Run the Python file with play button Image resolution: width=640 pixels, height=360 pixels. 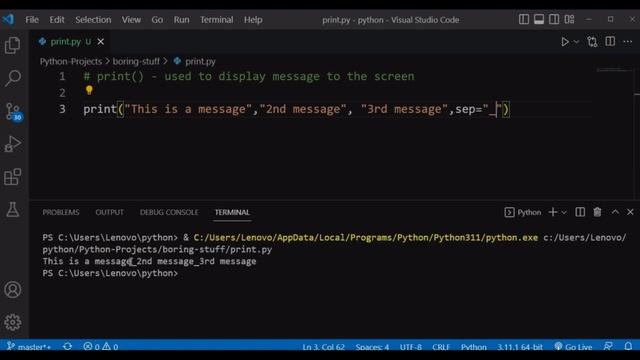pyautogui.click(x=565, y=42)
